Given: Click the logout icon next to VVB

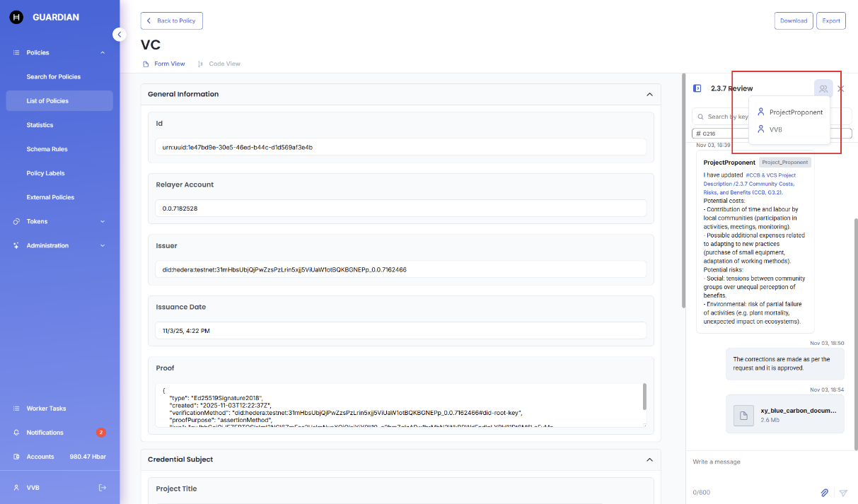Looking at the screenshot, I should (103, 488).
